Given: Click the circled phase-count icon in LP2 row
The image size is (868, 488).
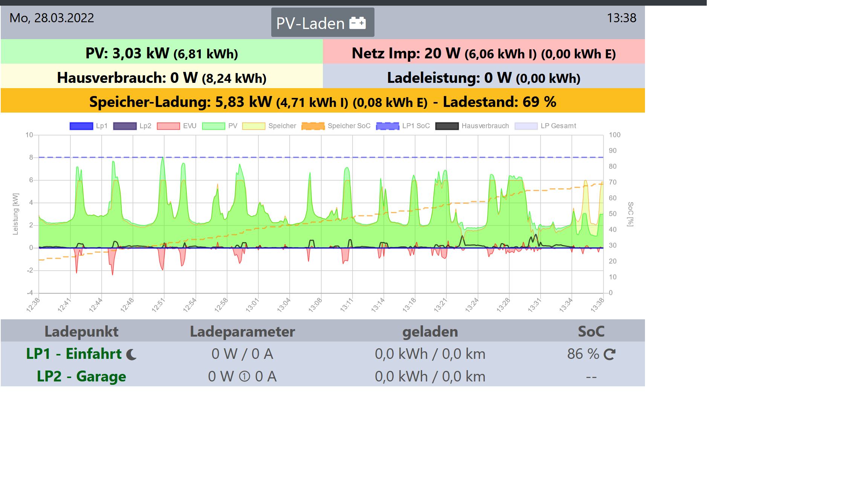Looking at the screenshot, I should click(x=245, y=377).
